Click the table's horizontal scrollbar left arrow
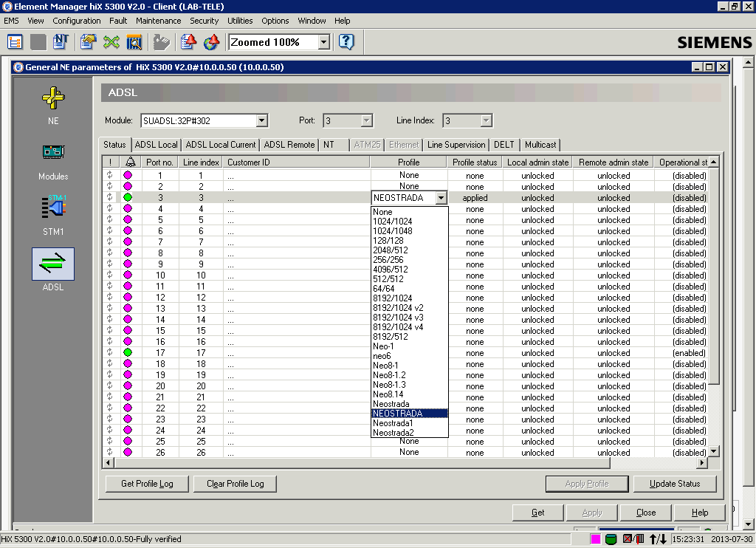The height and width of the screenshot is (548, 756). click(108, 463)
